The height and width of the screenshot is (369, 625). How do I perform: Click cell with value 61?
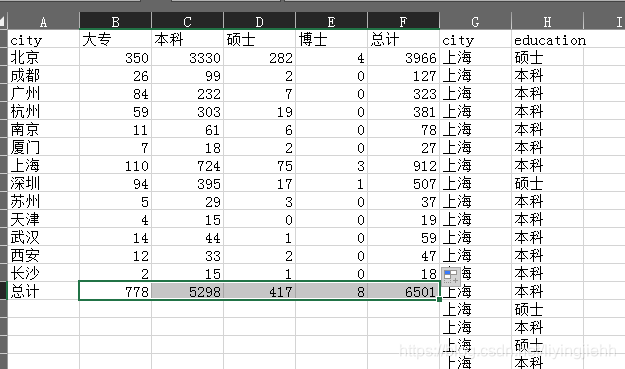tap(187, 129)
